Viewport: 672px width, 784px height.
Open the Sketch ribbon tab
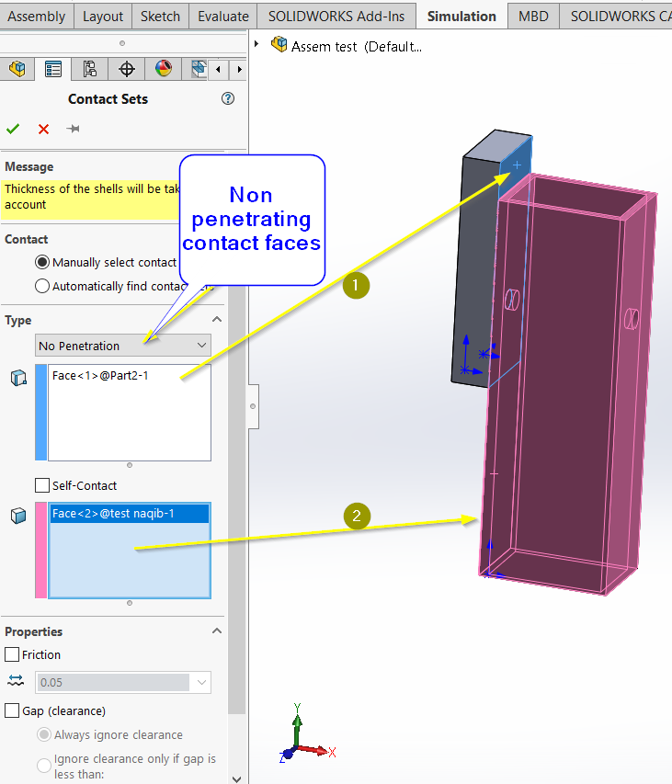click(x=160, y=17)
